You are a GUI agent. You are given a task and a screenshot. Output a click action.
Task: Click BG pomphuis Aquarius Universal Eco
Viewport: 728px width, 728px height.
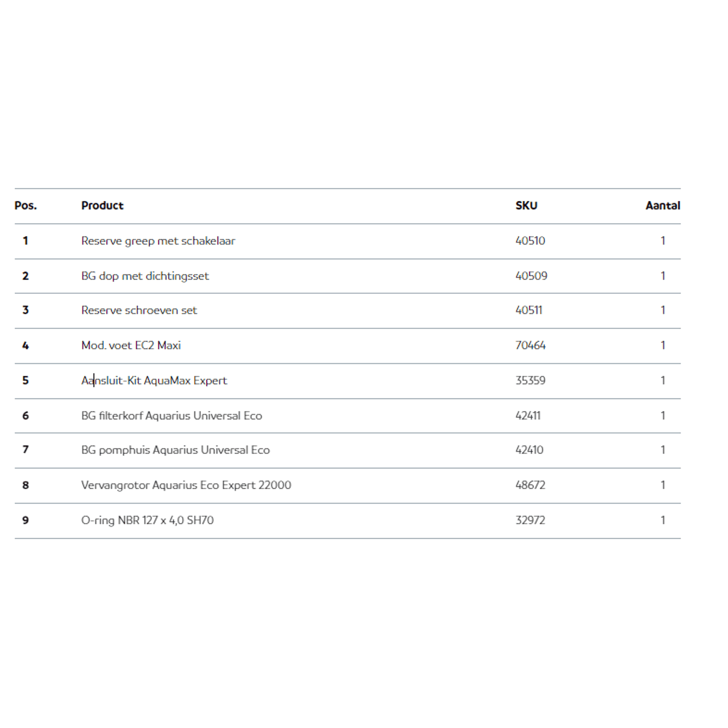(x=175, y=450)
